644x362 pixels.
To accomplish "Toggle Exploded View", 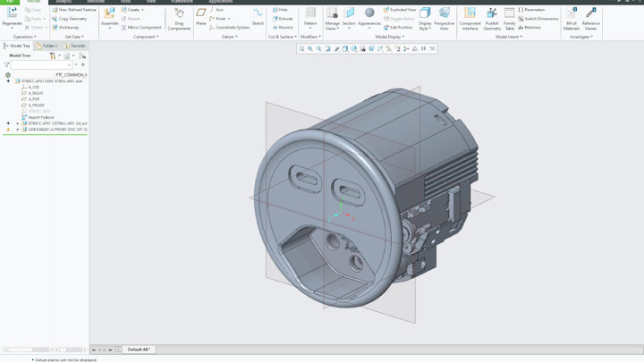I will pos(400,10).
